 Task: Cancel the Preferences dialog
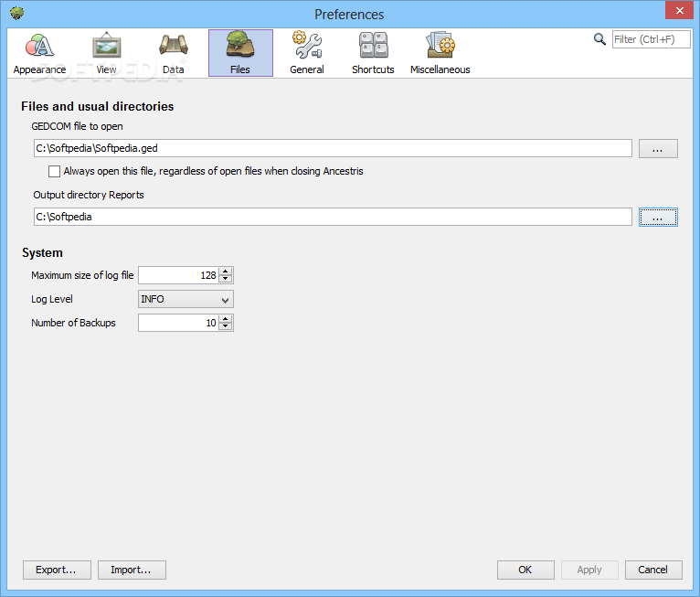pyautogui.click(x=653, y=570)
